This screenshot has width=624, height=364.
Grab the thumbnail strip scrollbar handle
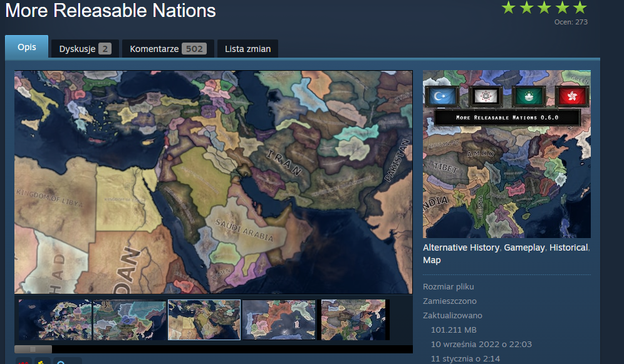33,350
